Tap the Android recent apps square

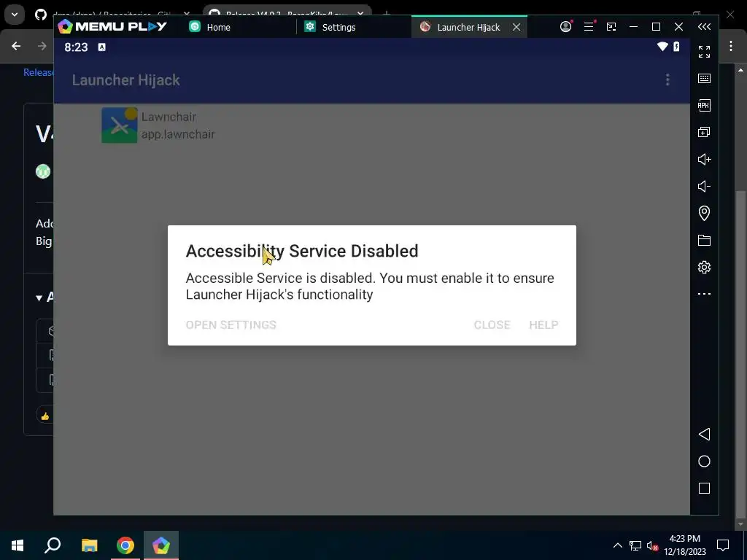coord(704,488)
